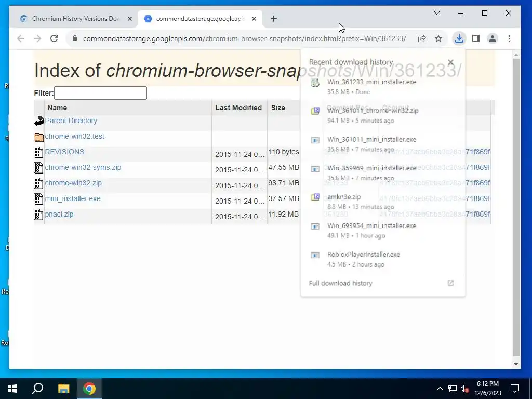Toggle the downloads toolbar icon
Viewport: 532px width, 399px height.
pos(459,38)
